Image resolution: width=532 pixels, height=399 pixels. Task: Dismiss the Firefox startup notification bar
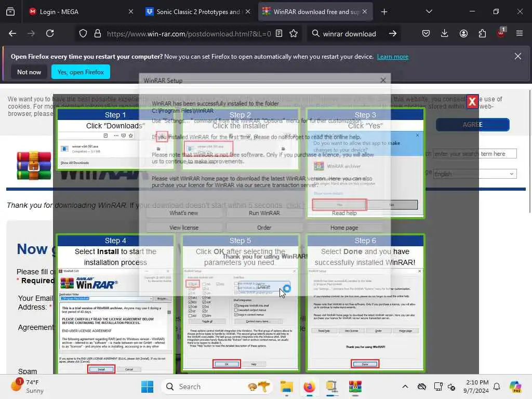(x=518, y=56)
